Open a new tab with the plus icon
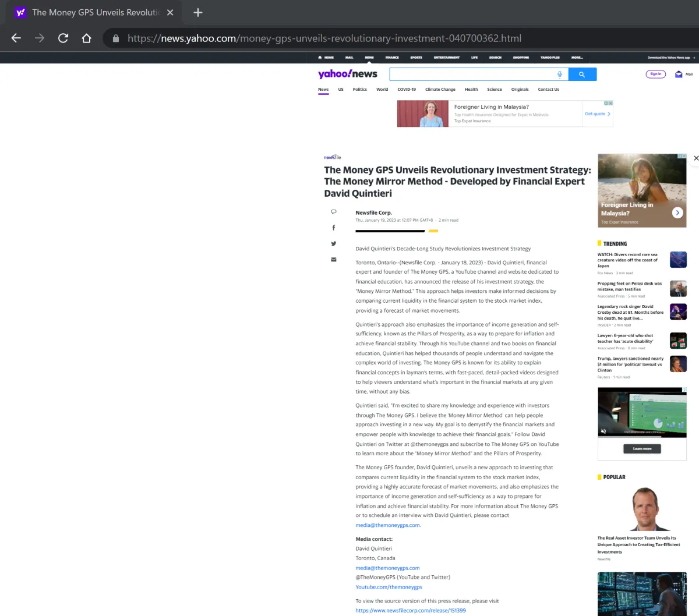This screenshot has width=699, height=616. pos(198,12)
